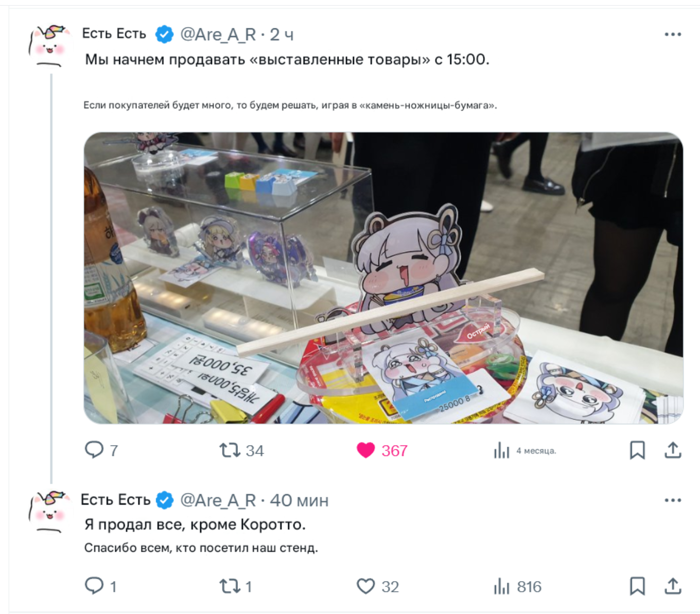The height and width of the screenshot is (614, 700).
Task: View analytics on the first post
Action: (524, 451)
